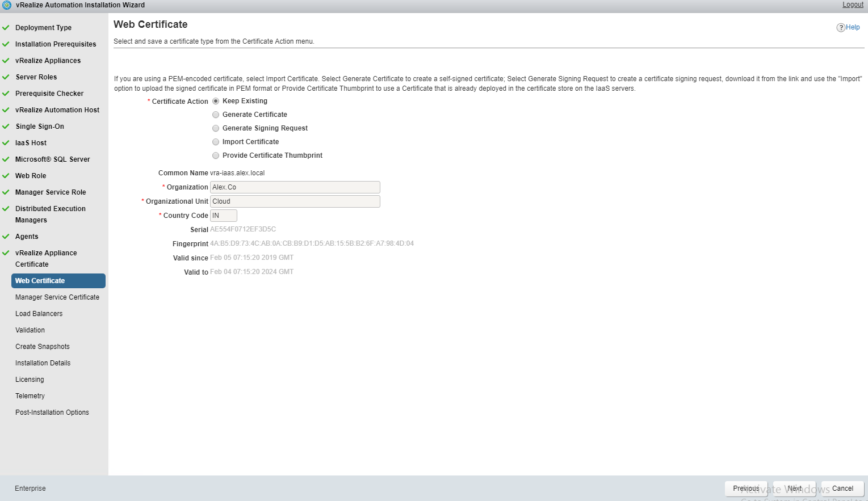
Task: Pick the Generate Signing Request radio button
Action: [216, 128]
